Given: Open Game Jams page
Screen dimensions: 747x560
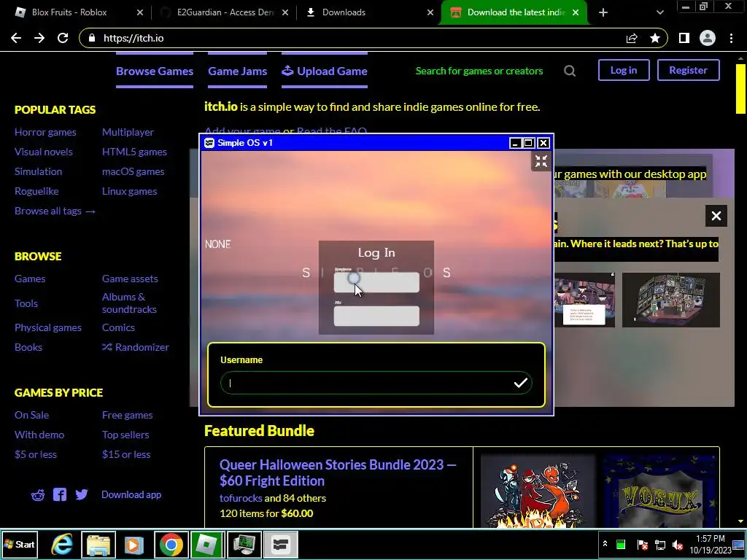Looking at the screenshot, I should (237, 71).
